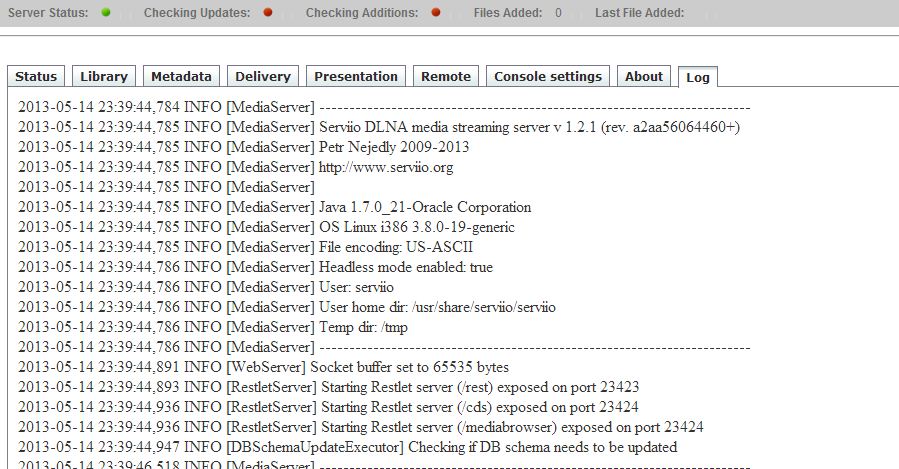
Task: Click the Socket buffer set to 65535 line
Action: click(x=413, y=367)
